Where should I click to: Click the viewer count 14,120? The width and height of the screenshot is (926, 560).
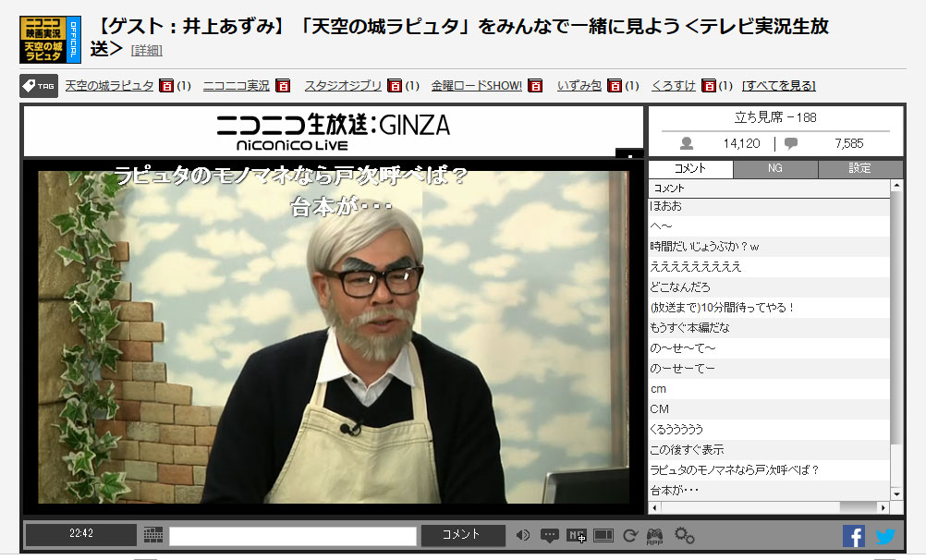[741, 143]
